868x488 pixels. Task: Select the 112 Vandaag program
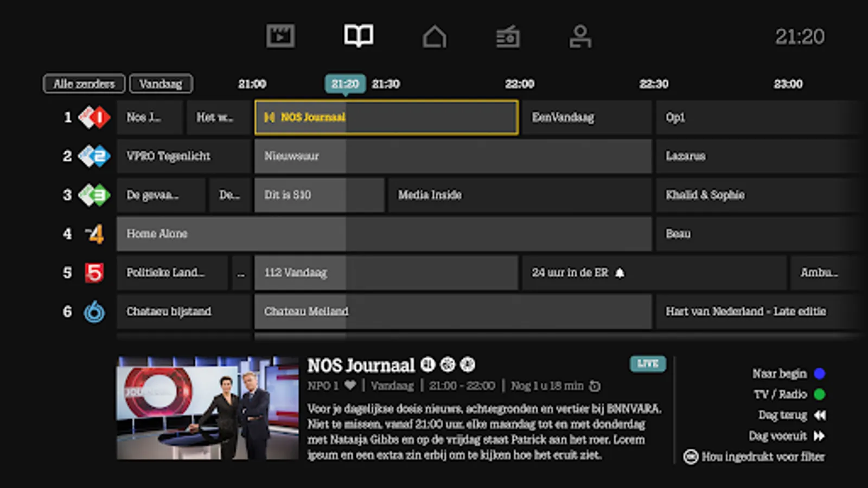tap(386, 273)
